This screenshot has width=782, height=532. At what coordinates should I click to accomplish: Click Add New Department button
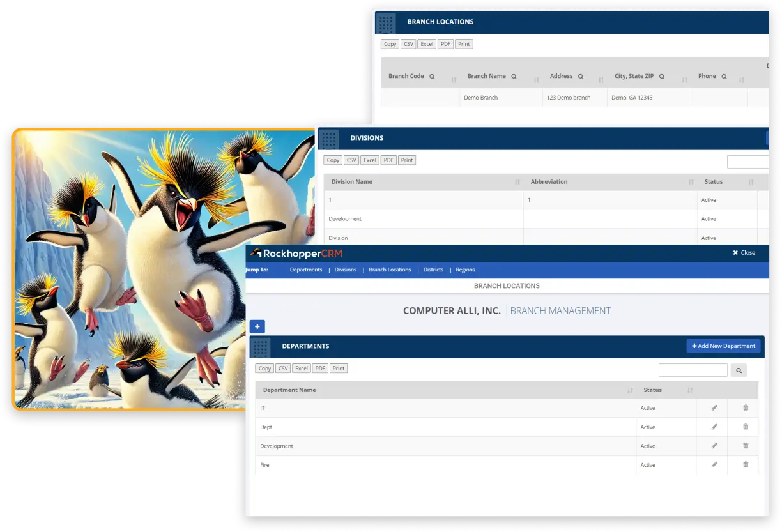723,346
